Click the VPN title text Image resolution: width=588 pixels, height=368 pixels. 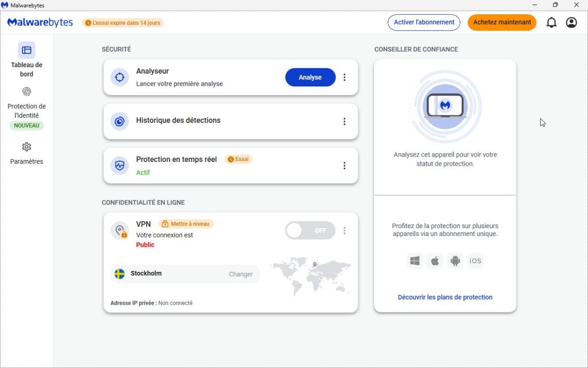click(144, 224)
